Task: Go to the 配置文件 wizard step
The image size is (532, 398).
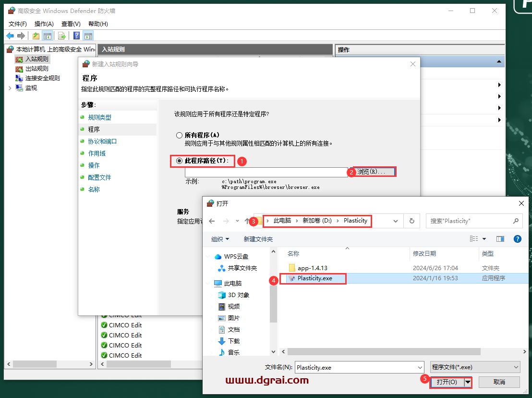Action: point(100,177)
